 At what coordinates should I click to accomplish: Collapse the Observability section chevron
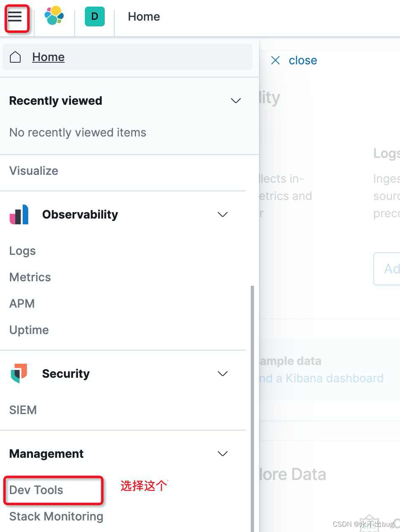[223, 214]
